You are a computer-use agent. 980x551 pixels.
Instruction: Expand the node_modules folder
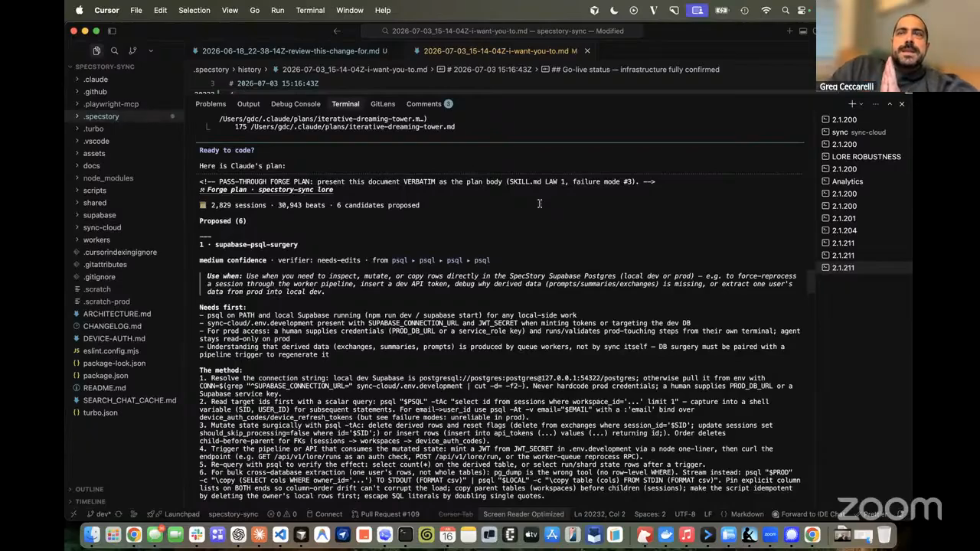click(x=122, y=178)
